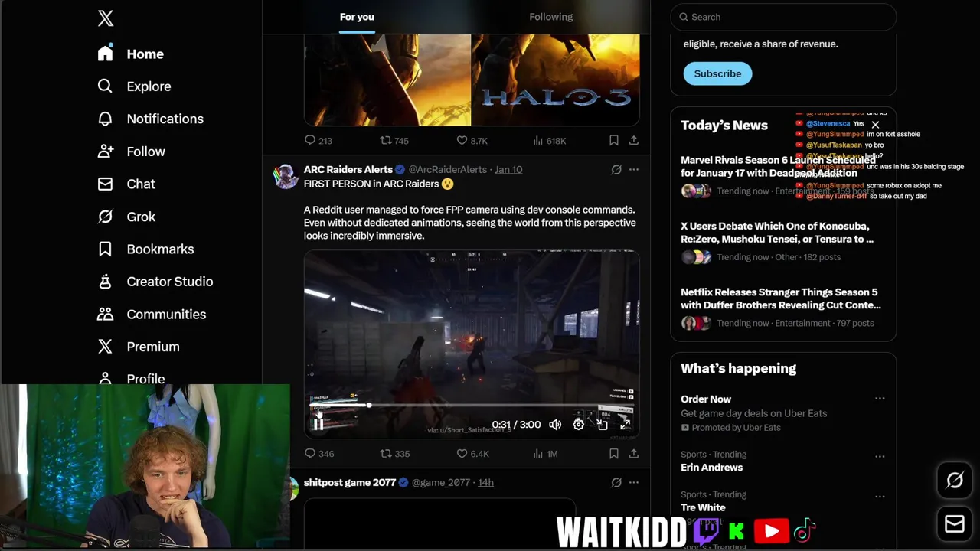The width and height of the screenshot is (980, 551).
Task: Open Netflix Stranger Things Season 5 story
Action: [783, 308]
